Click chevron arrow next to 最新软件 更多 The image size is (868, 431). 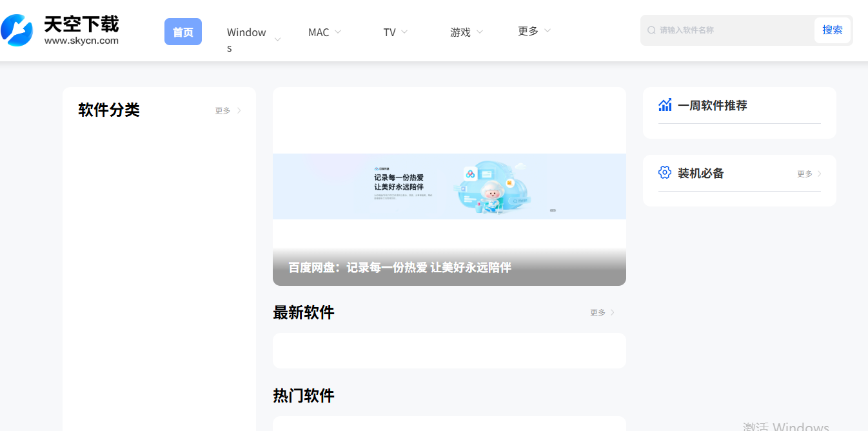[613, 313]
